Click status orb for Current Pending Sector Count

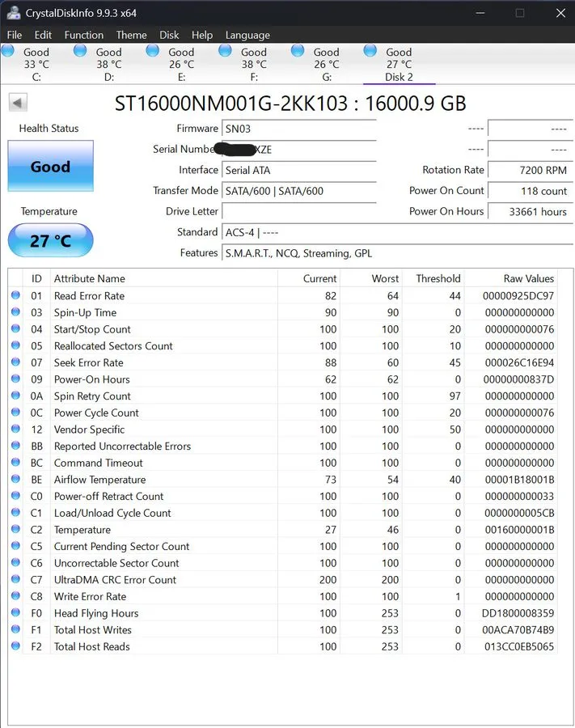tap(15, 545)
